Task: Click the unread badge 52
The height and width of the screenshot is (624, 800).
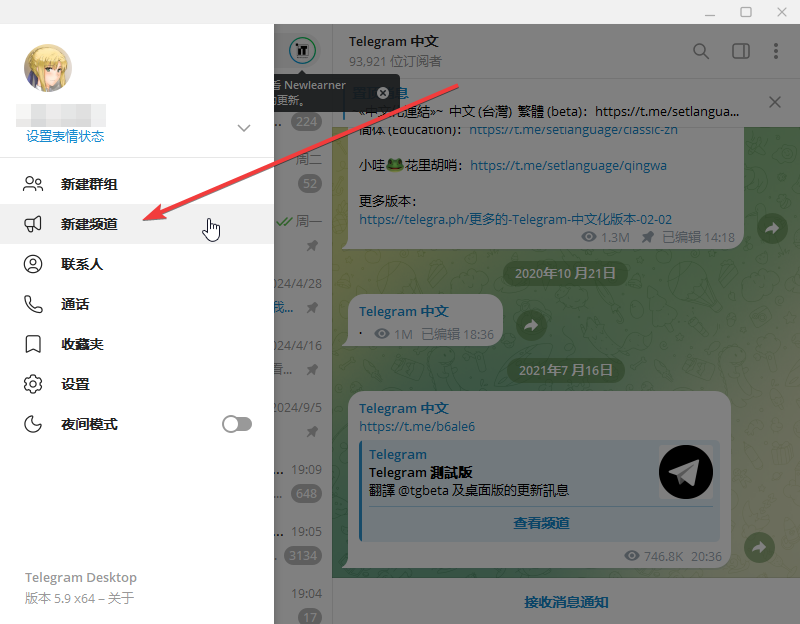Action: click(x=310, y=184)
